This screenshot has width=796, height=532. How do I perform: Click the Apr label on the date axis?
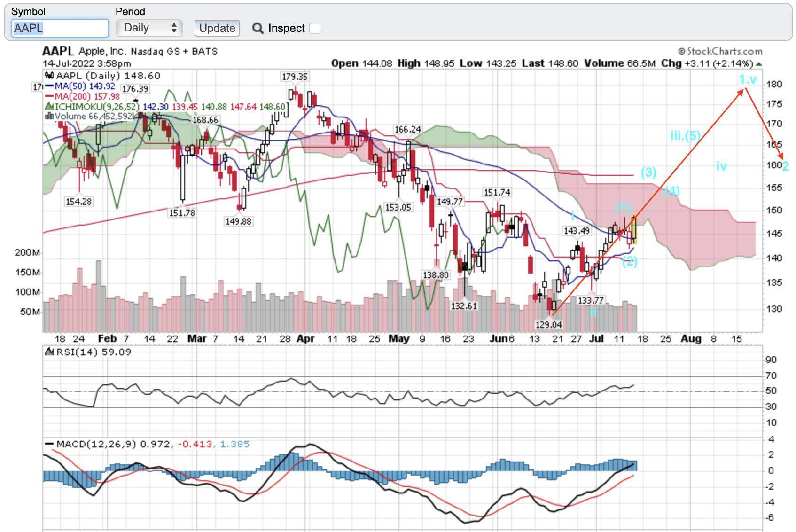306,339
